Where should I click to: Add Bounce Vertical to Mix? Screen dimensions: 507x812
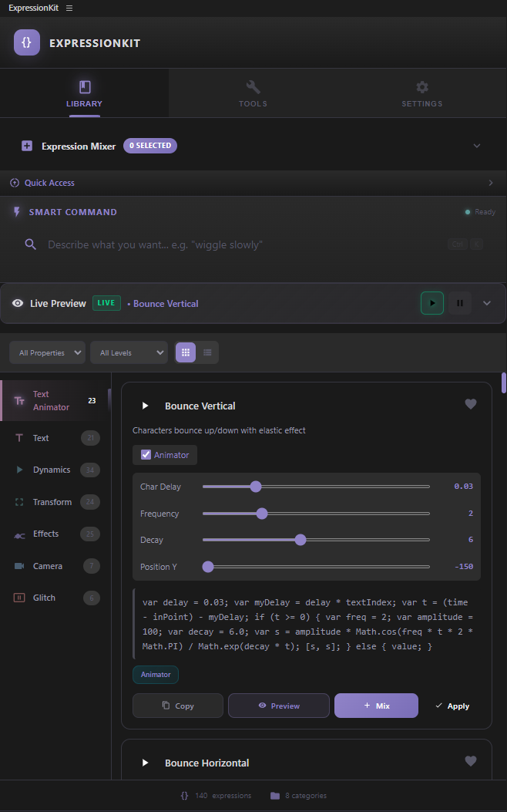[376, 706]
